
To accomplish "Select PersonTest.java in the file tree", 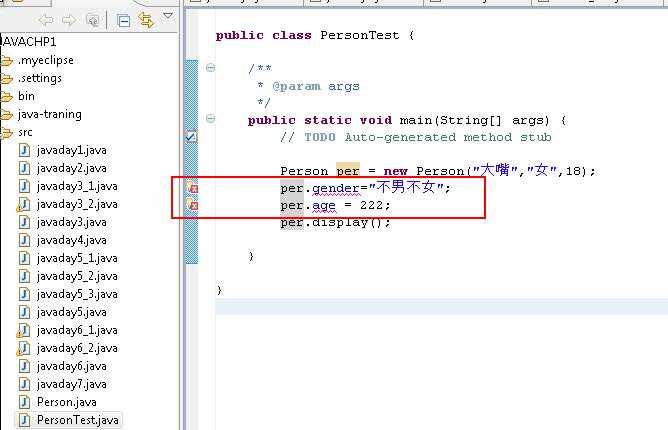I will tap(77, 420).
